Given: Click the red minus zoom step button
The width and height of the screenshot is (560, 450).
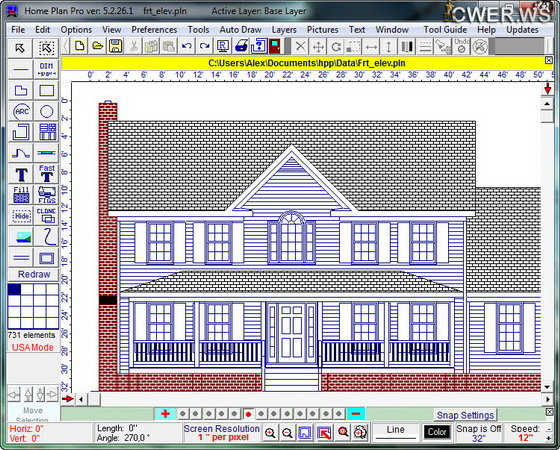Looking at the screenshot, I should coord(356,414).
